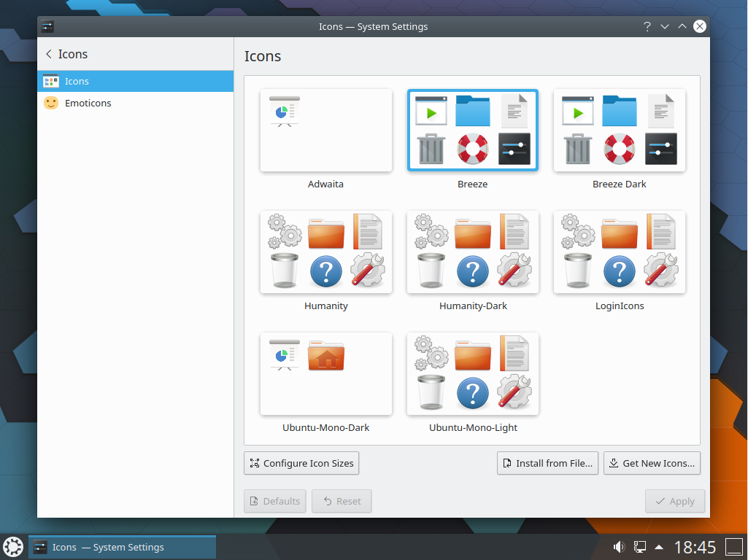Click Install from File button
This screenshot has height=560, width=748.
(547, 463)
